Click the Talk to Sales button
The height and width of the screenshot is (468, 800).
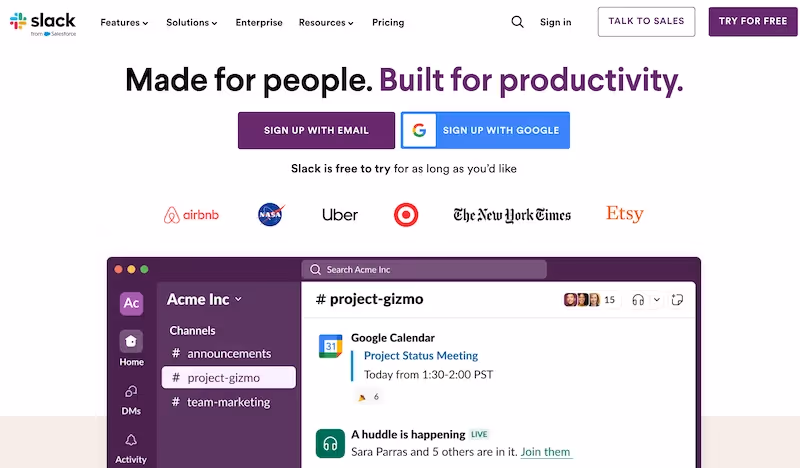pos(646,21)
